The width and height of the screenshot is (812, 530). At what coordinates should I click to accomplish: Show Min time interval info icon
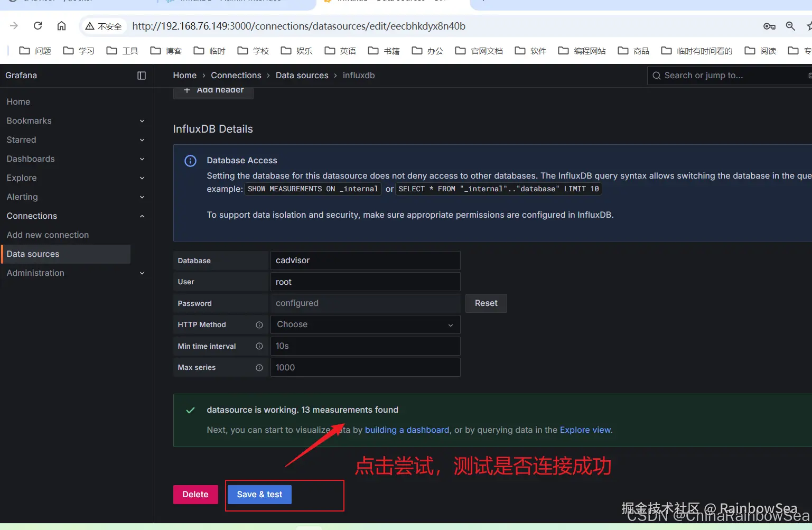[259, 346]
